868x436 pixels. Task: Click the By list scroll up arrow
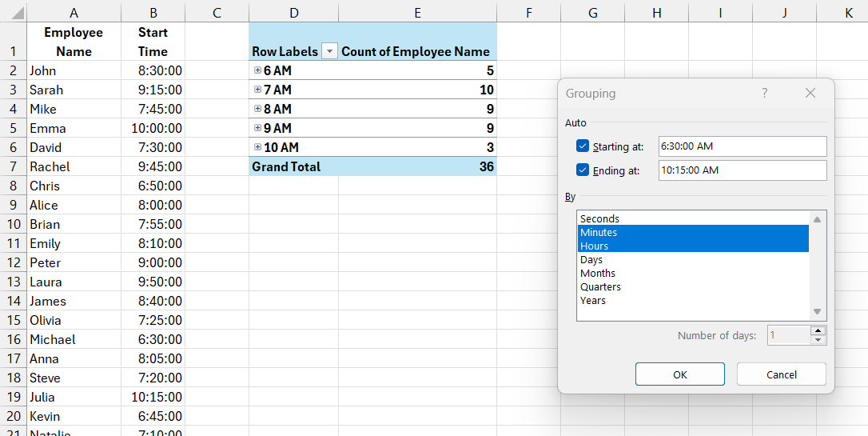pos(817,219)
